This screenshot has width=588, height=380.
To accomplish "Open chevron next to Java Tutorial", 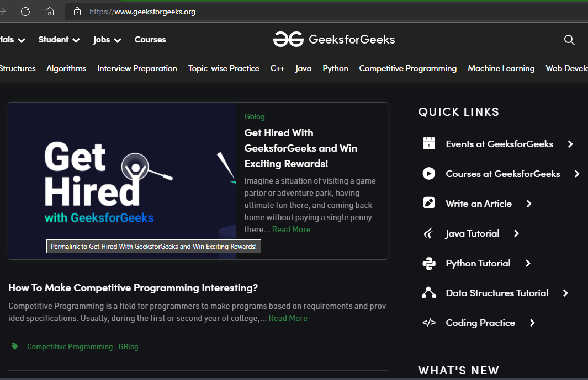I will [516, 233].
